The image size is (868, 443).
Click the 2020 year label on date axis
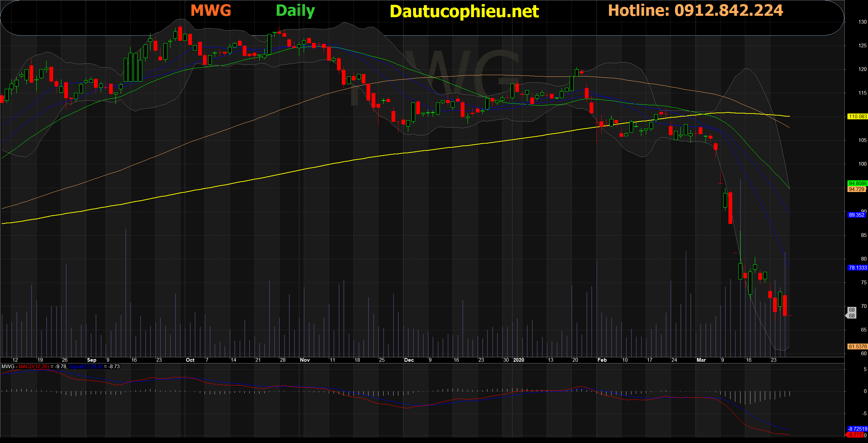(519, 360)
